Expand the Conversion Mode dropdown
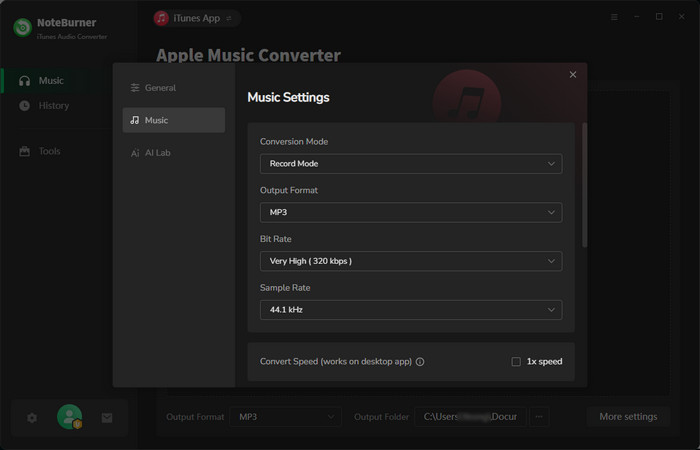The image size is (700, 450). click(x=411, y=164)
